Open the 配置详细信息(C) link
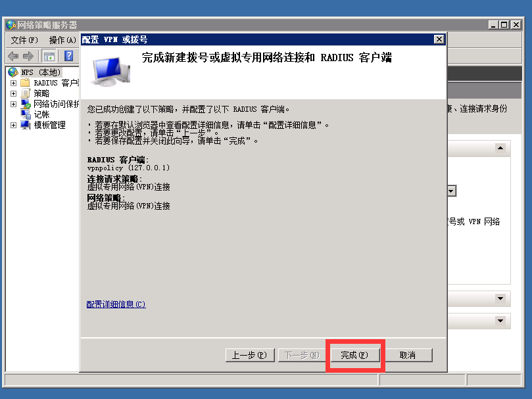This screenshot has height=399, width=532. (116, 304)
